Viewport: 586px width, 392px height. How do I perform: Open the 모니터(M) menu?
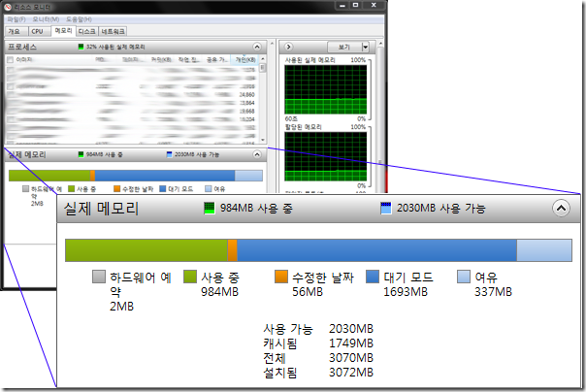[x=45, y=18]
